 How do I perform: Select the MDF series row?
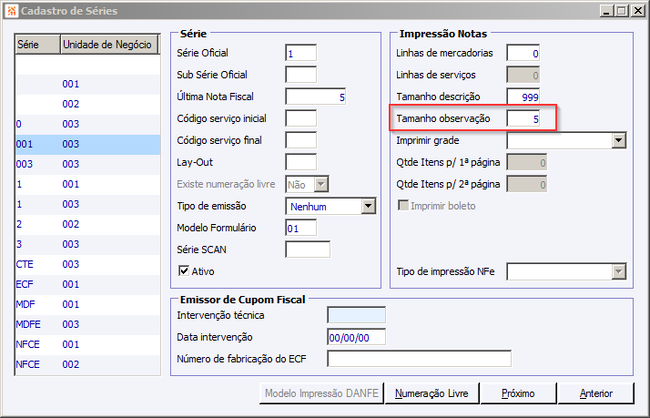click(x=87, y=304)
